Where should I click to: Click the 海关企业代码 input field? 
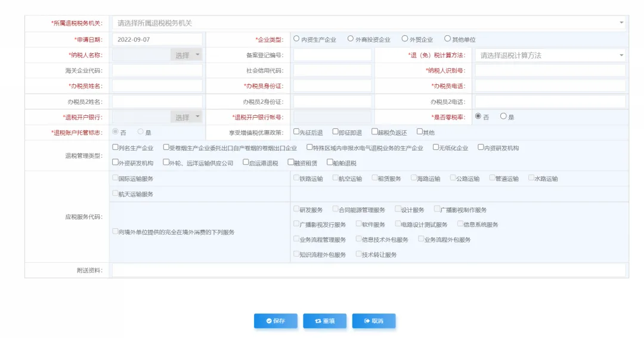(x=157, y=70)
